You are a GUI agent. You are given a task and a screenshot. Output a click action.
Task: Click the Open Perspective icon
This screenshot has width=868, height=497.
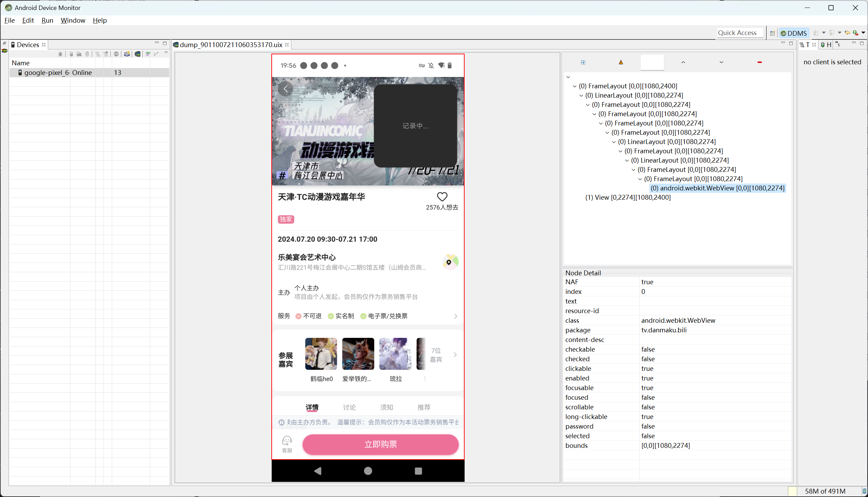click(x=772, y=33)
